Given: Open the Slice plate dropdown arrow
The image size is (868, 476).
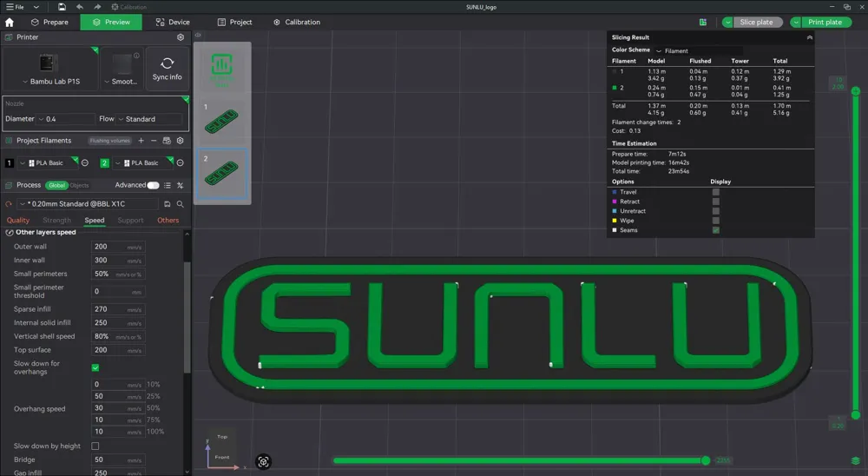Looking at the screenshot, I should (x=727, y=23).
